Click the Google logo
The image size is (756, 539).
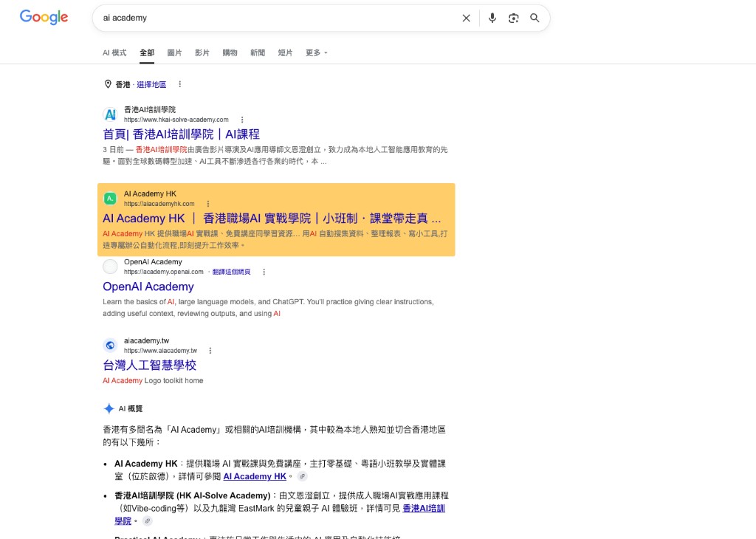click(x=44, y=18)
